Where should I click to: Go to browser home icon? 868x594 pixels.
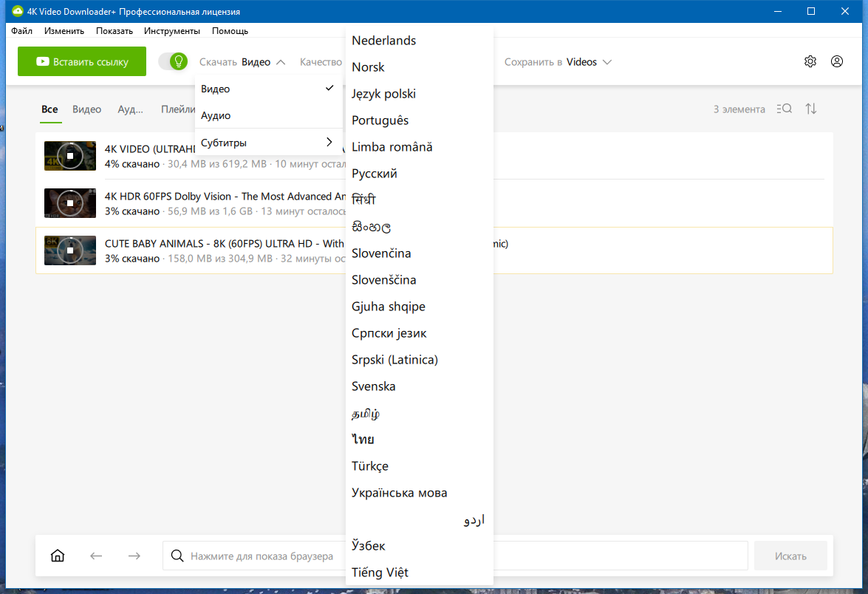click(x=58, y=556)
